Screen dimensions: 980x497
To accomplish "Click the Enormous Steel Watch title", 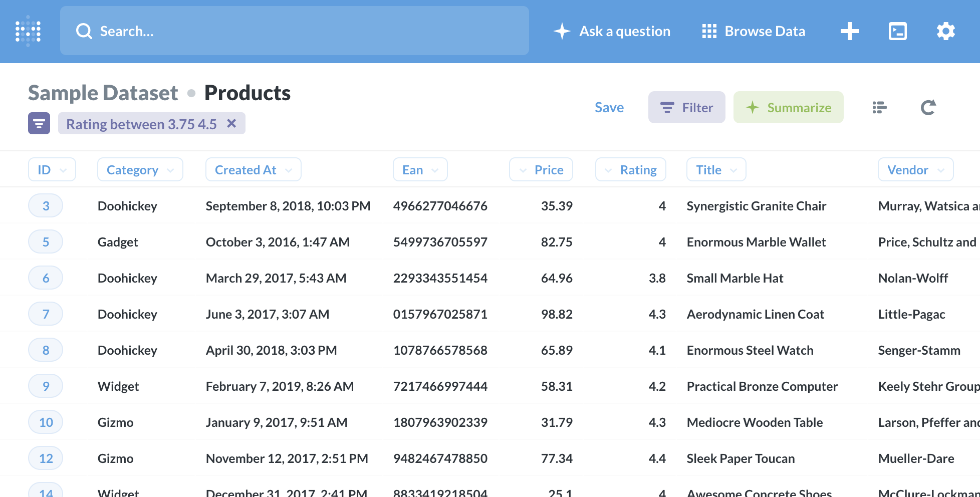I will tap(750, 350).
